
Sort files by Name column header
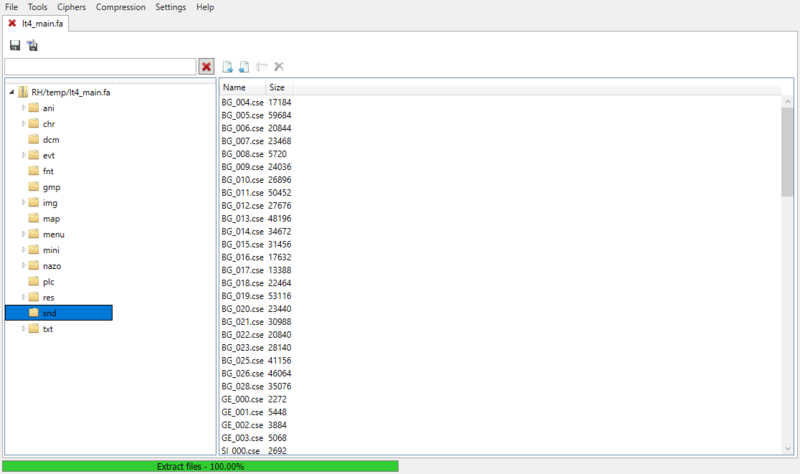coord(235,88)
